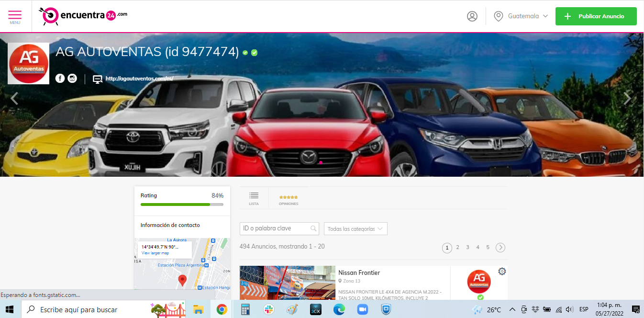Open the hamburger MENU icon
The width and height of the screenshot is (644, 318).
15,15
